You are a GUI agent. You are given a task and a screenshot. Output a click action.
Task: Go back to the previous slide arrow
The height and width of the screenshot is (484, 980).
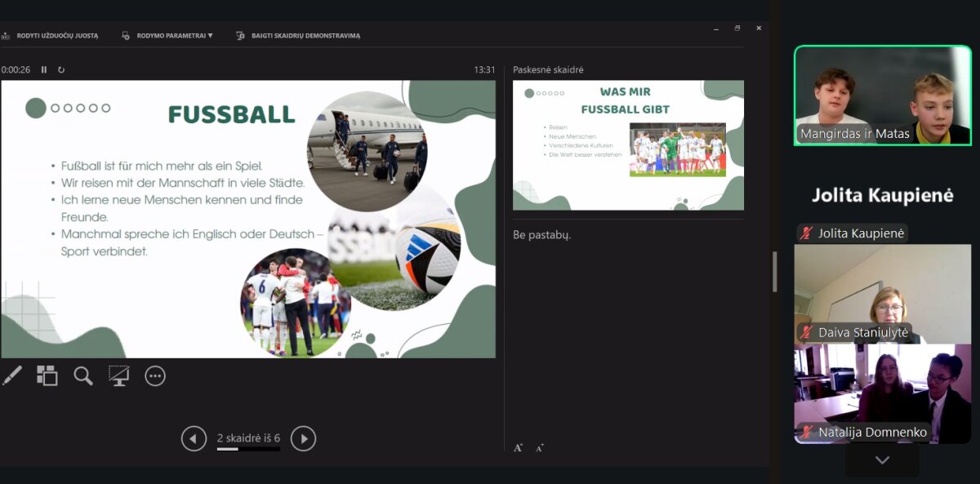pos(194,439)
